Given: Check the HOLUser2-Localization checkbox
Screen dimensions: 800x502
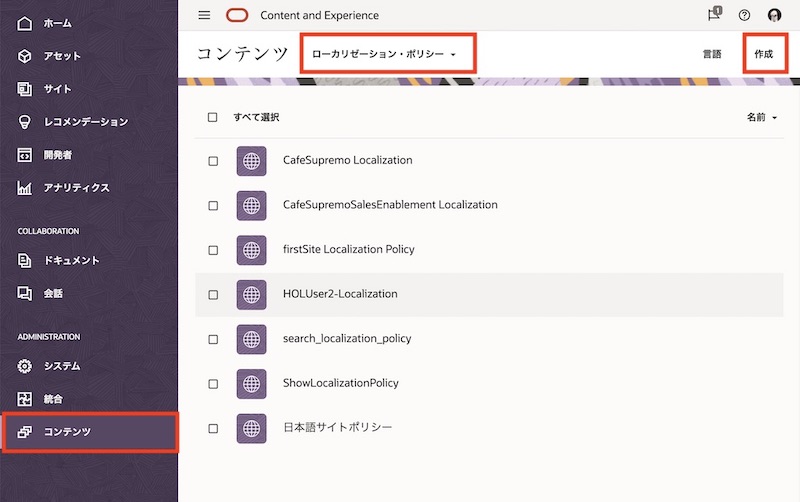Looking at the screenshot, I should (213, 295).
